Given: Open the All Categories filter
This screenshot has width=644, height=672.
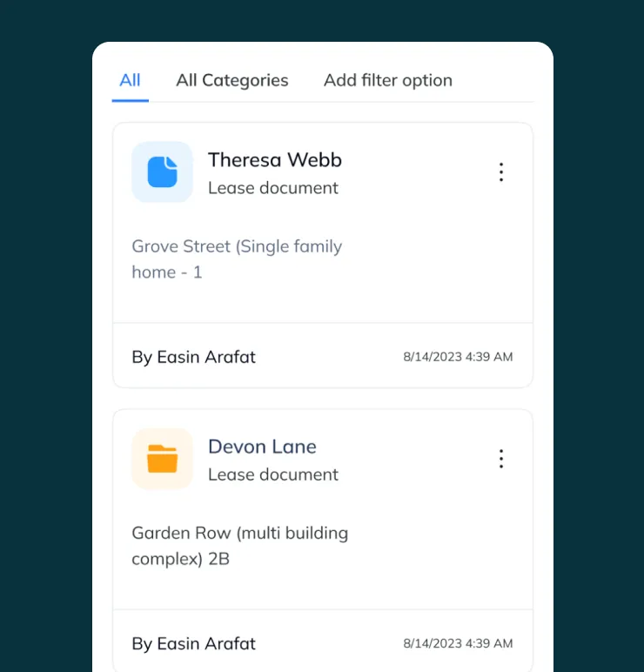Looking at the screenshot, I should point(231,80).
